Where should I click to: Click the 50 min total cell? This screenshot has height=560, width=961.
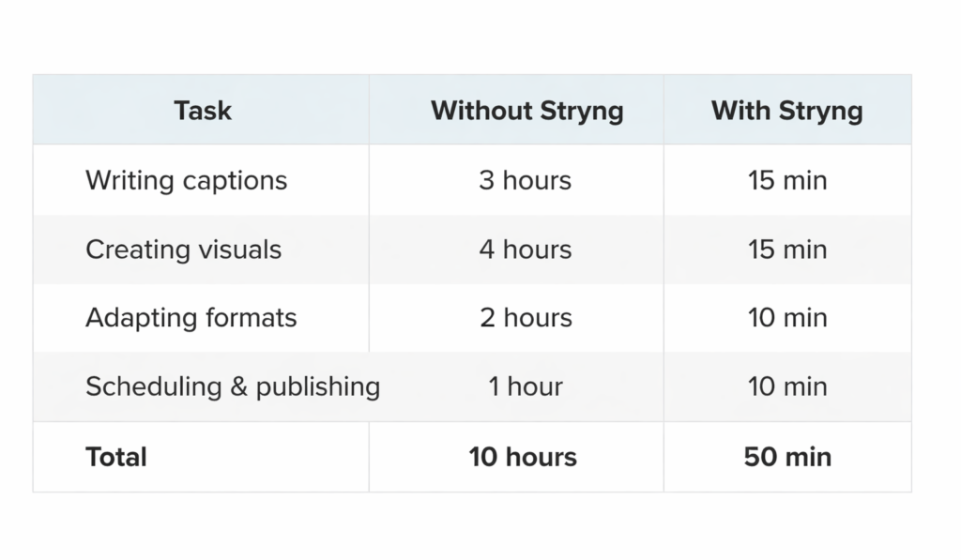[x=787, y=457]
